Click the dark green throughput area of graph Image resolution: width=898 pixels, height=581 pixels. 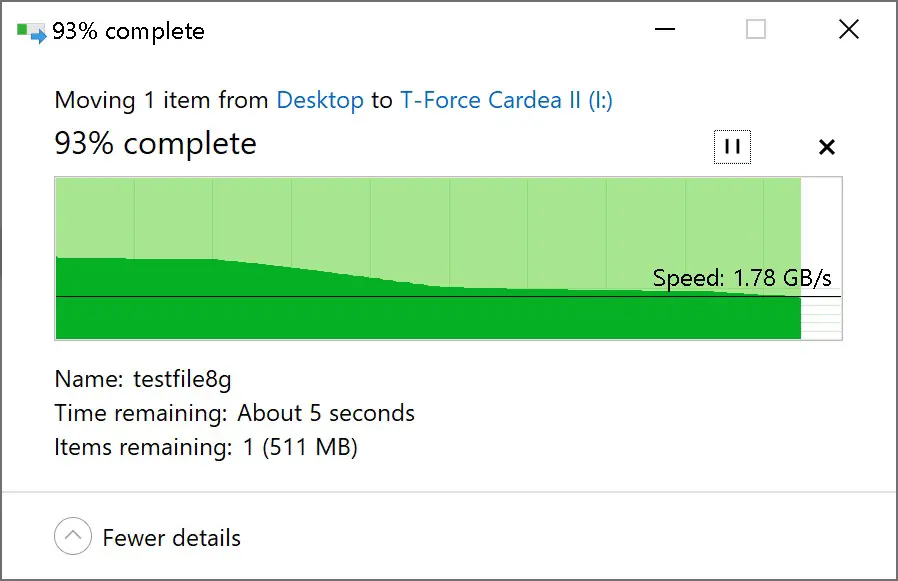tap(401, 318)
